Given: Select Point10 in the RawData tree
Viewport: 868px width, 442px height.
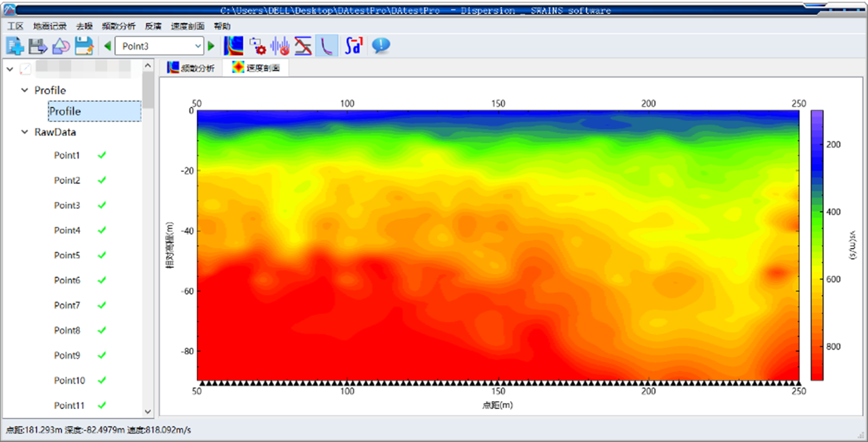Looking at the screenshot, I should 69,381.
